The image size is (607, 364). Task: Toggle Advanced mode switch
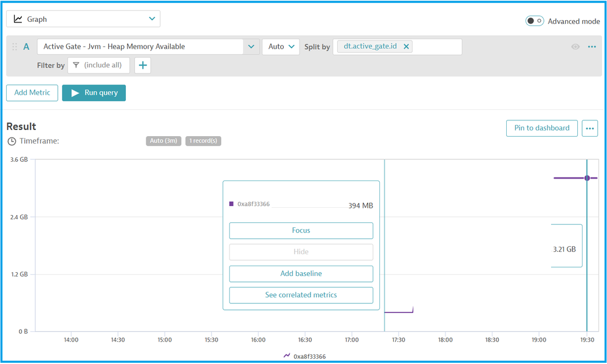coord(535,21)
